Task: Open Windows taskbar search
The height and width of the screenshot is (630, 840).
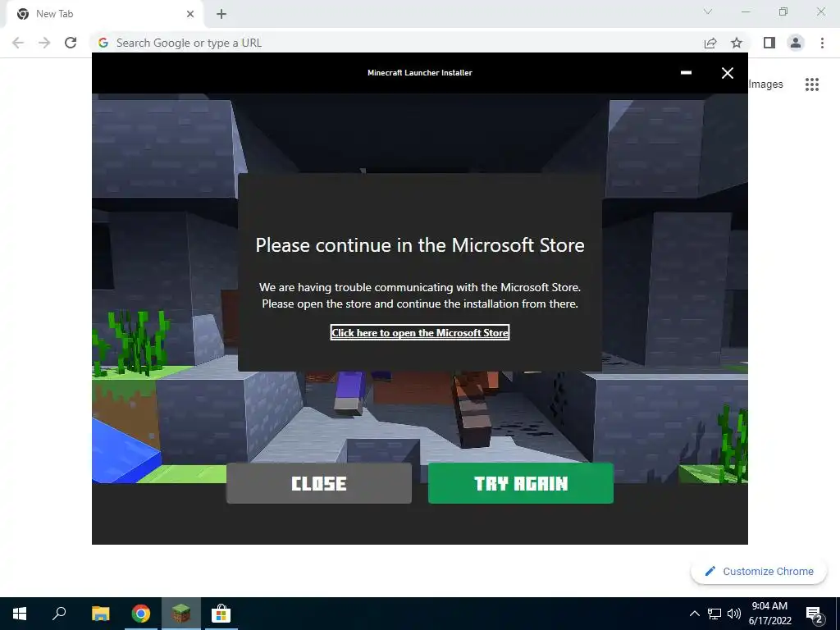Action: tap(59, 614)
